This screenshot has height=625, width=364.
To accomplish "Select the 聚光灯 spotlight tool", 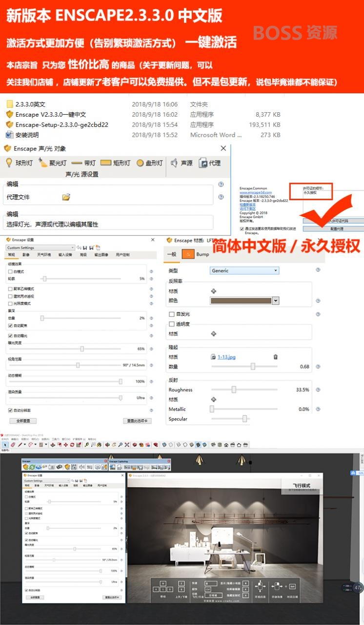I will 52,163.
